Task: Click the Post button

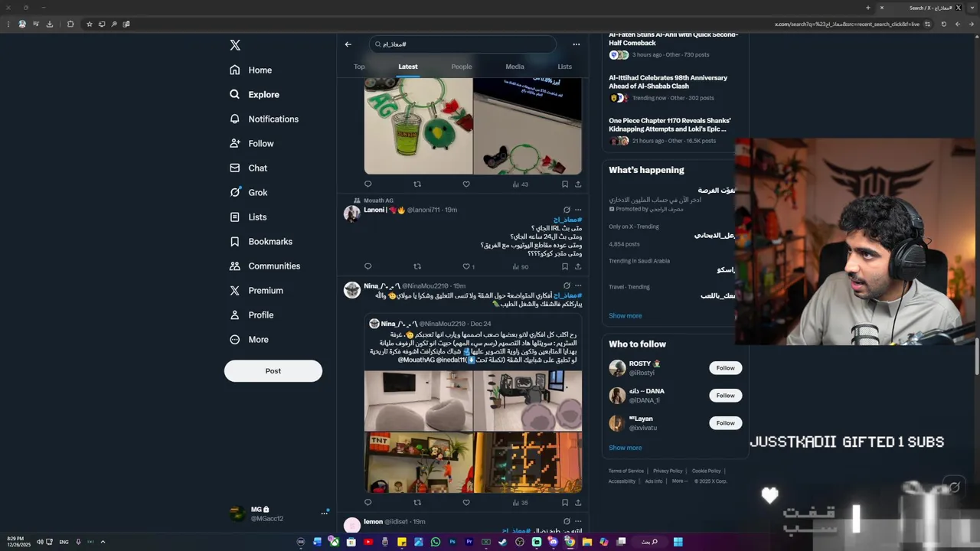Action: pyautogui.click(x=273, y=370)
